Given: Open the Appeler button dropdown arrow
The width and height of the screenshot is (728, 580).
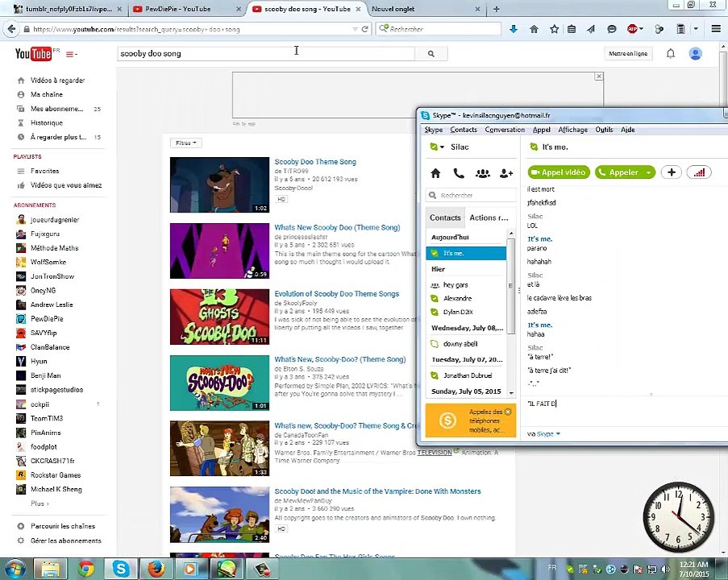Looking at the screenshot, I should point(649,172).
